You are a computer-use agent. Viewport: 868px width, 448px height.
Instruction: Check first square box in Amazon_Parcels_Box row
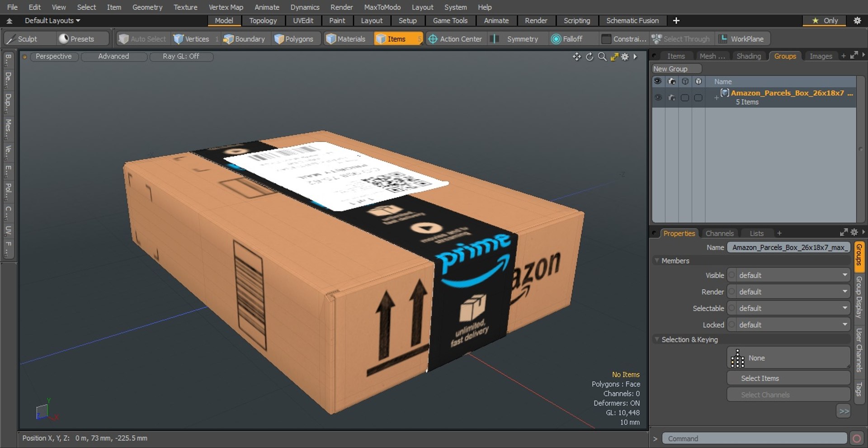pyautogui.click(x=685, y=98)
